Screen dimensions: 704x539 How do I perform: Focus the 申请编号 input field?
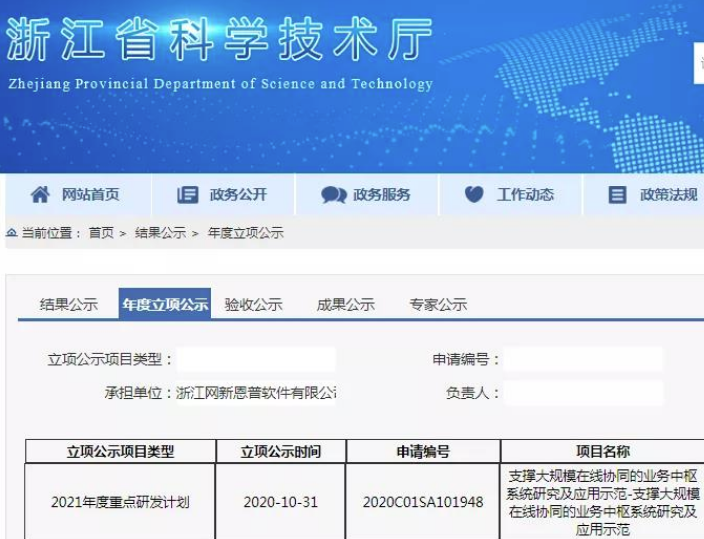(x=583, y=360)
